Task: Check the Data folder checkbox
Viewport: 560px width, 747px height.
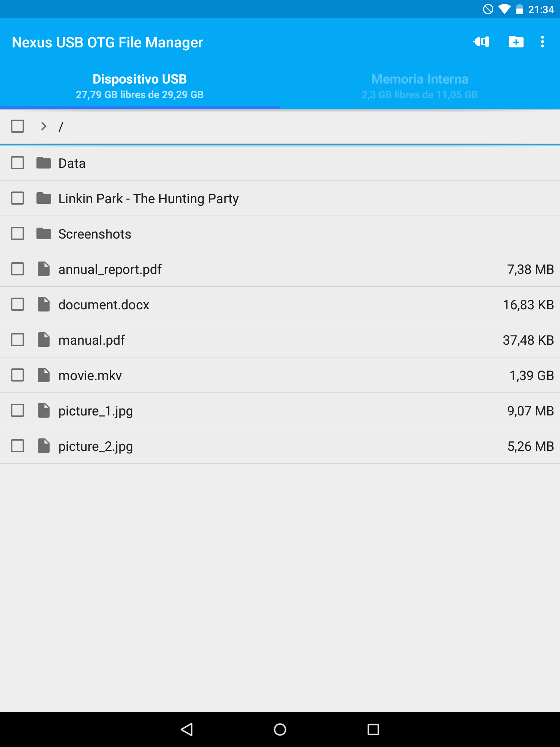Action: [x=17, y=163]
